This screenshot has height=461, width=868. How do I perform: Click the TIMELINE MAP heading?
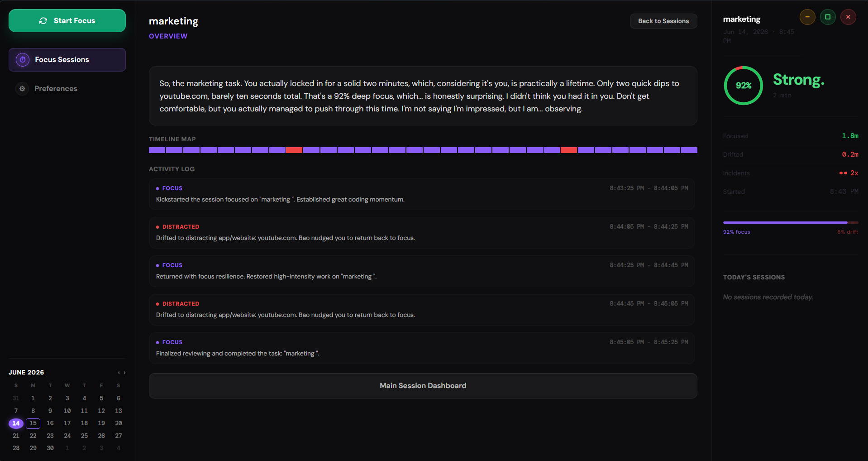pyautogui.click(x=172, y=139)
